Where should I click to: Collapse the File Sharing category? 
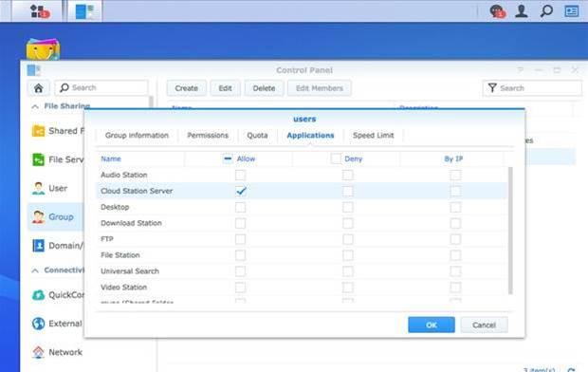click(35, 106)
